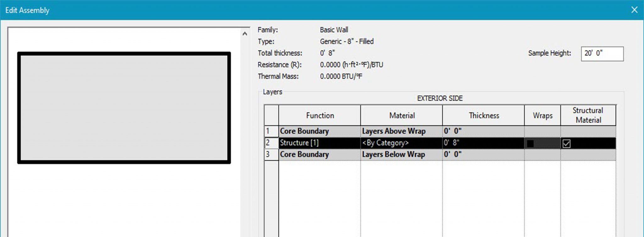Select row number 2 header
The width and height of the screenshot is (644, 237).
(x=271, y=143)
